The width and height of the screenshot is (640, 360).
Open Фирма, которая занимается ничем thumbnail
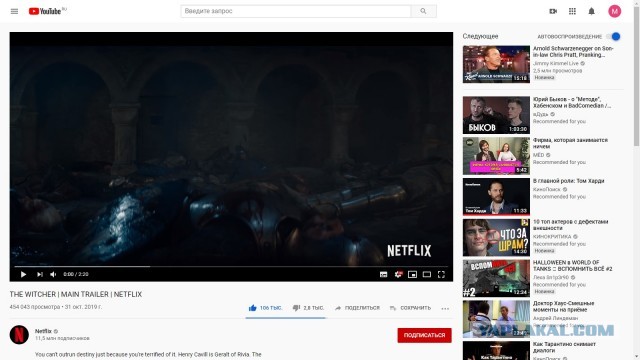(x=496, y=156)
